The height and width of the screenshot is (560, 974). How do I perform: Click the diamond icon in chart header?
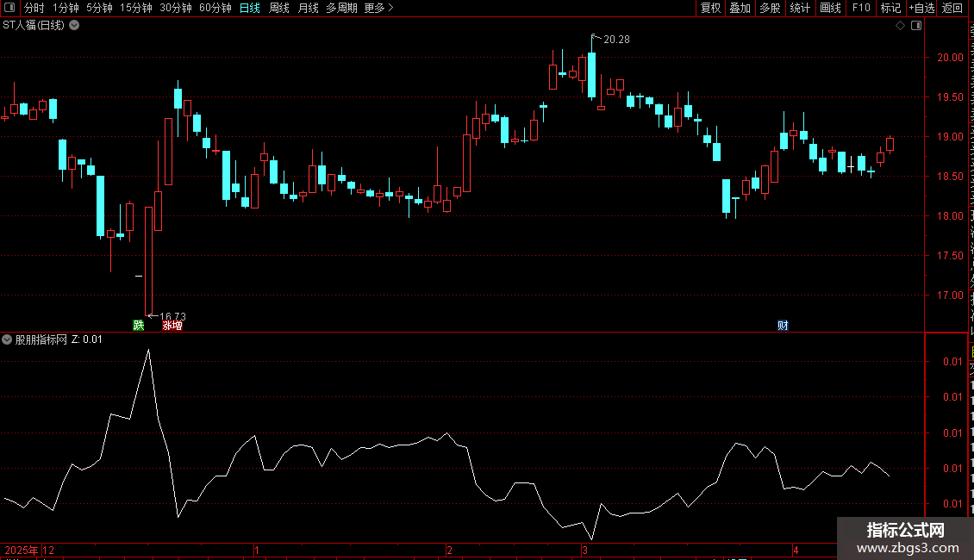click(900, 26)
